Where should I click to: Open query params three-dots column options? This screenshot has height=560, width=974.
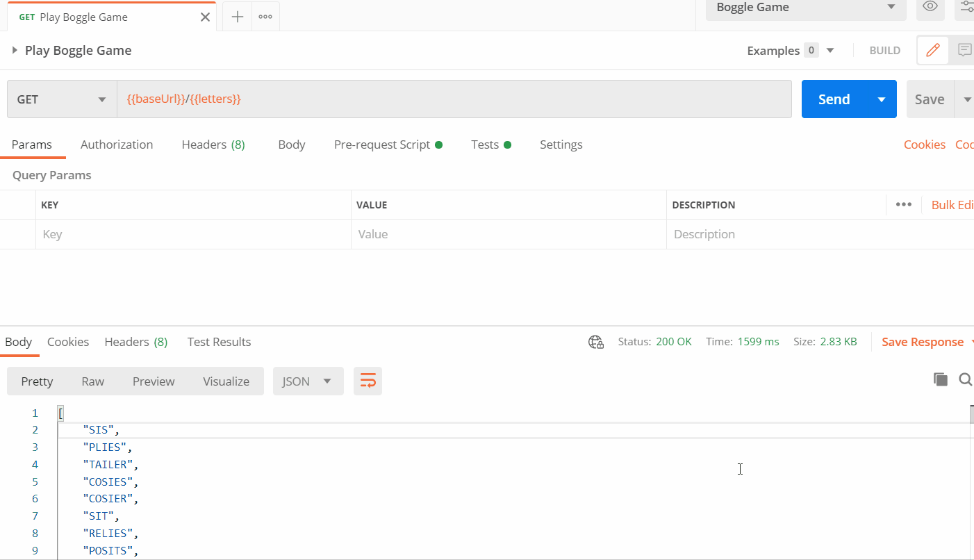point(903,204)
